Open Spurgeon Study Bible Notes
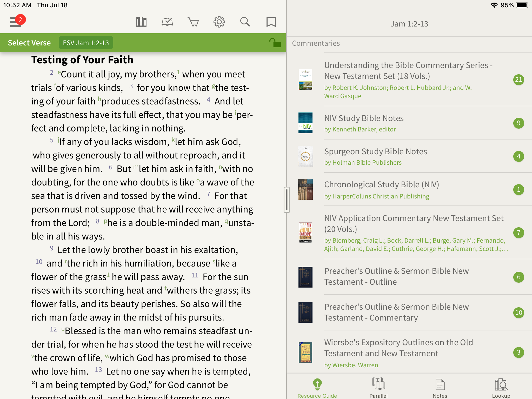Image resolution: width=532 pixels, height=399 pixels. coord(409,156)
